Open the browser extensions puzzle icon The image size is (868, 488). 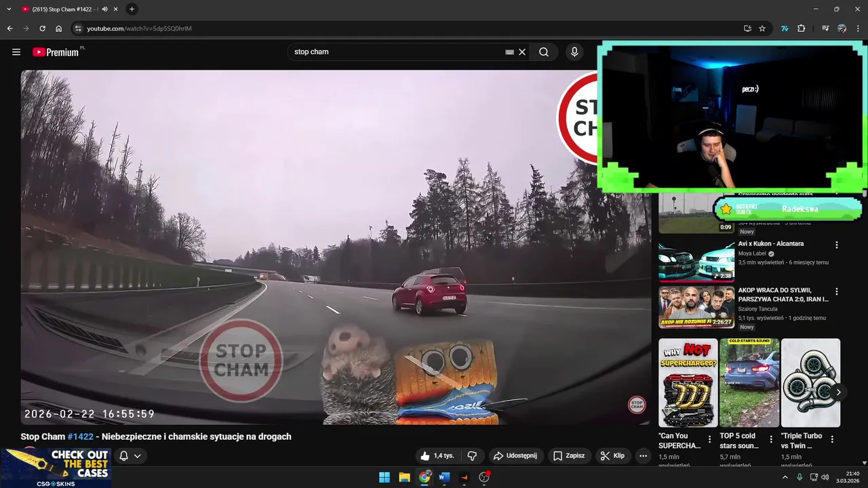(802, 28)
